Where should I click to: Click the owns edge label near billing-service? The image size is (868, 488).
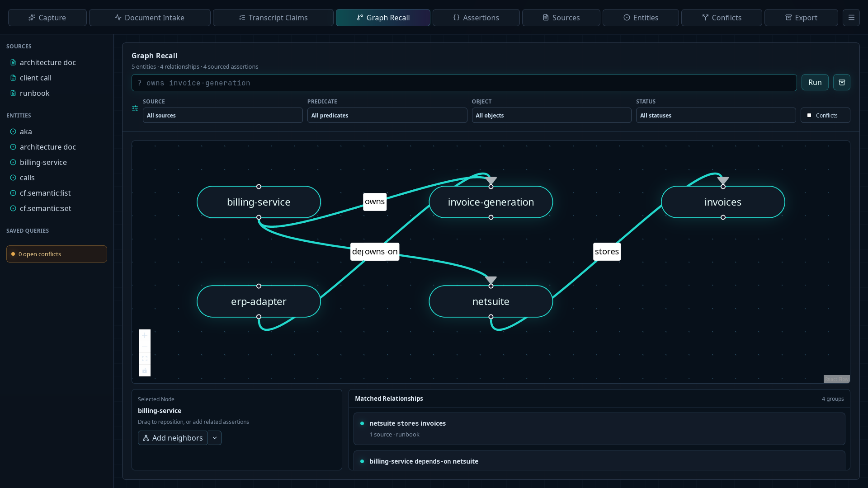(375, 202)
